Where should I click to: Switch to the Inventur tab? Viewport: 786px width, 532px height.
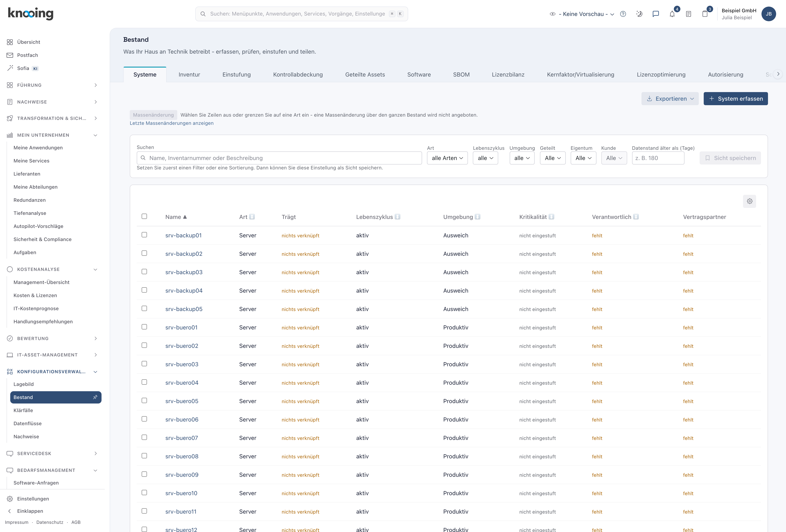click(189, 74)
